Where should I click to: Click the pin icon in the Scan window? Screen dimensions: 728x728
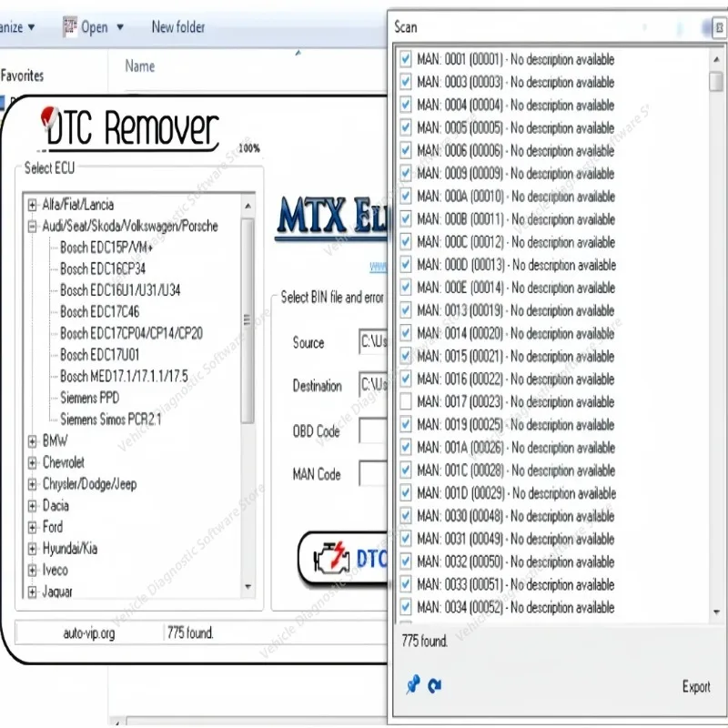coord(414,683)
